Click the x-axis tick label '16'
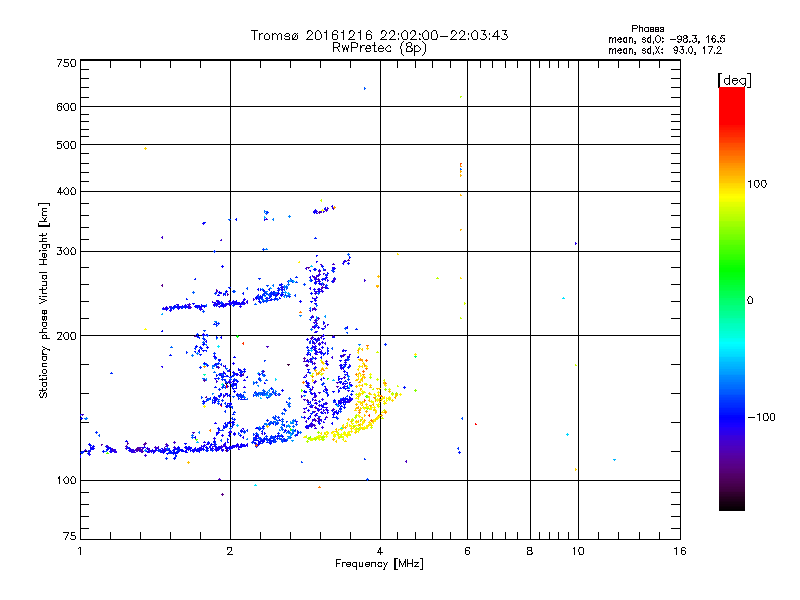This screenshot has width=800, height=600. tap(680, 551)
